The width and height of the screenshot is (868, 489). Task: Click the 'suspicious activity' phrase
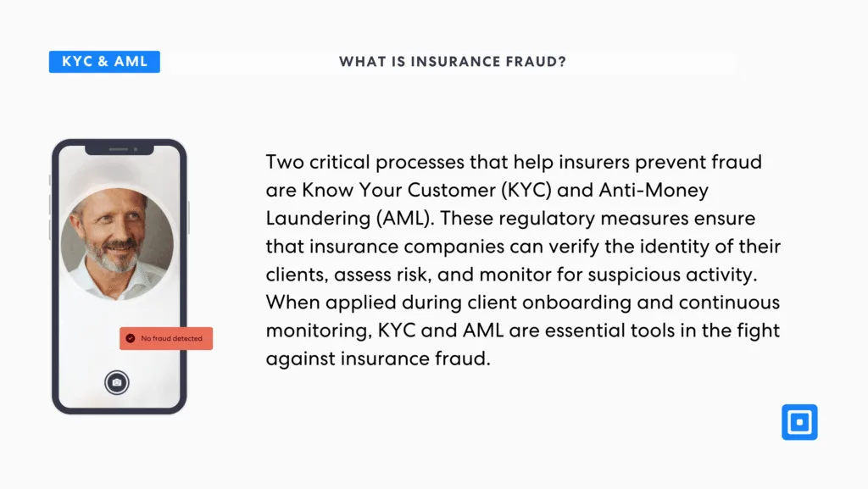(672, 275)
